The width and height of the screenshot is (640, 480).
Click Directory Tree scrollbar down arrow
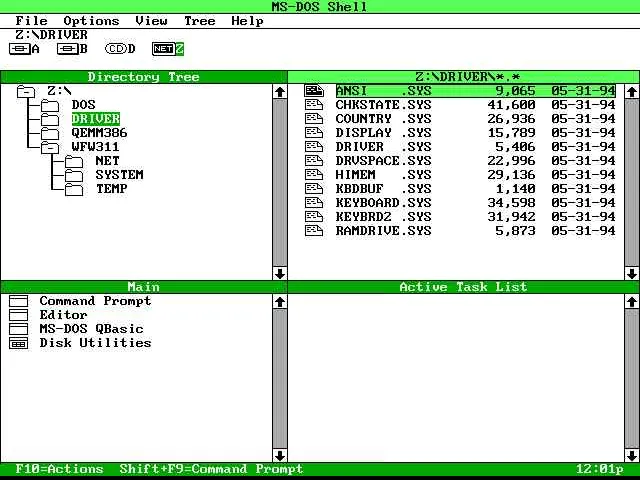coord(280,273)
